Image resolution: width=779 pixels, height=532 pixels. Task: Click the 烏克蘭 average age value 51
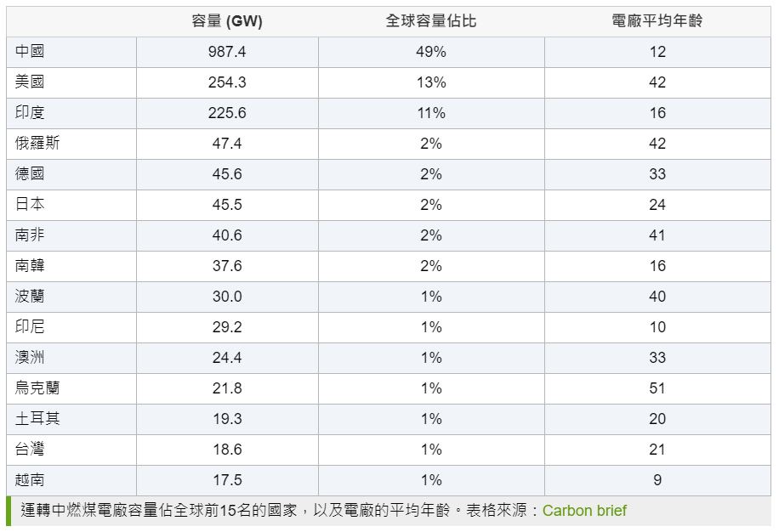[657, 388]
